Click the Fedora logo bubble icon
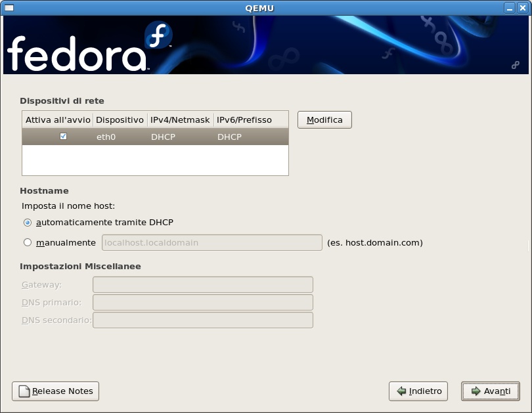Image resolution: width=532 pixels, height=413 pixels. coord(158,35)
